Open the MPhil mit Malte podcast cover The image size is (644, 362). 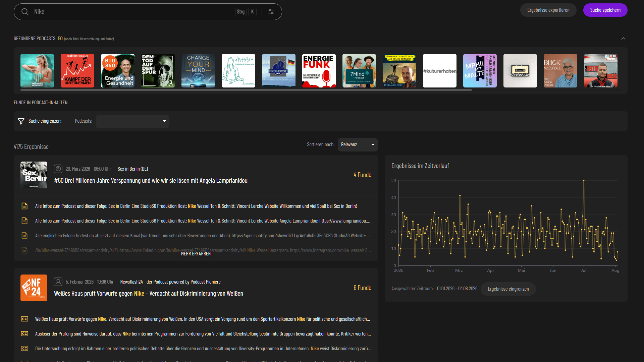(480, 71)
